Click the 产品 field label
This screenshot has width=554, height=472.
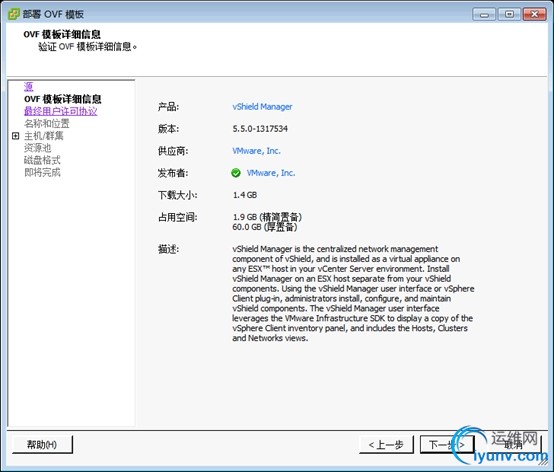pos(169,107)
